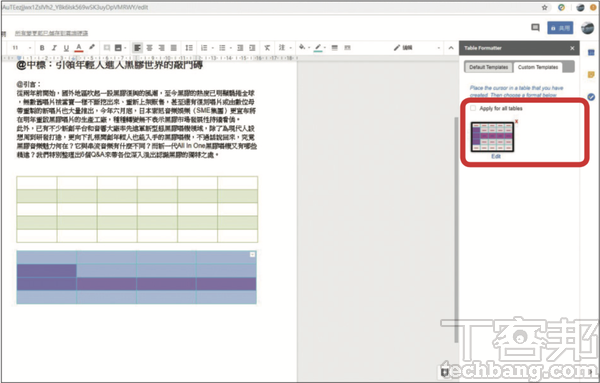The height and width of the screenshot is (383, 600).
Task: Open the input tools icon
Action: 282,48
